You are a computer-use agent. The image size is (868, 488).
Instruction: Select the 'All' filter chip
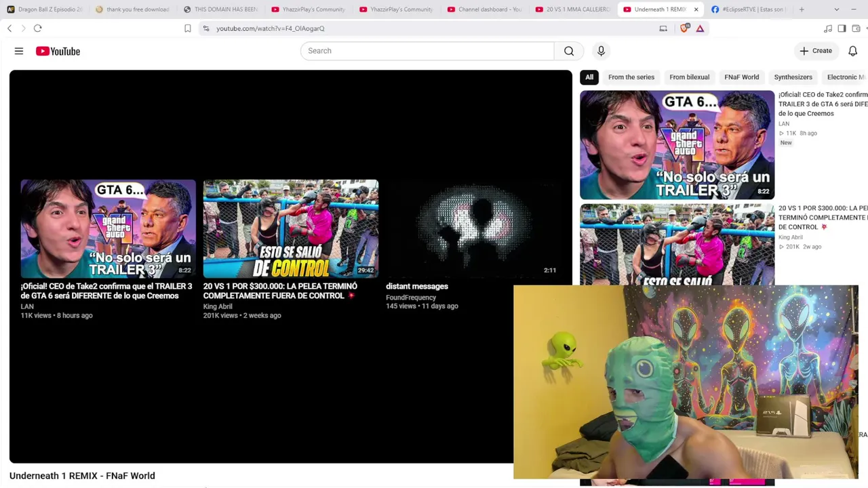click(x=589, y=77)
